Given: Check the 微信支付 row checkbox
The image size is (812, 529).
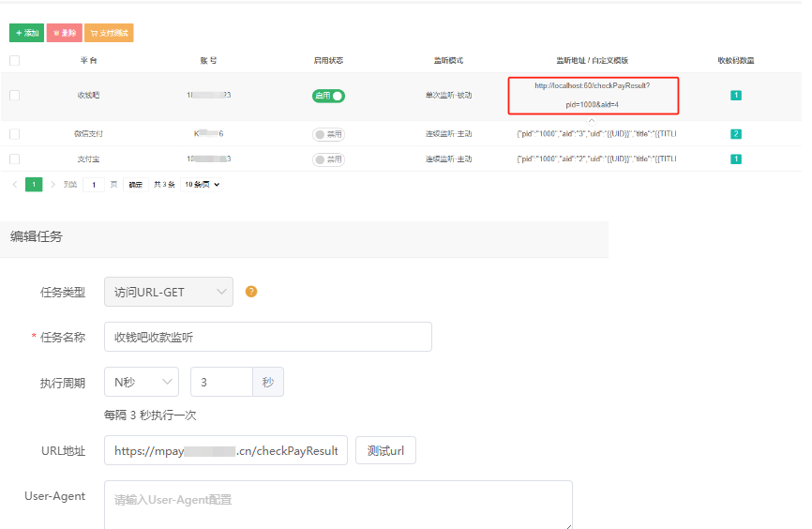Looking at the screenshot, I should [x=14, y=134].
